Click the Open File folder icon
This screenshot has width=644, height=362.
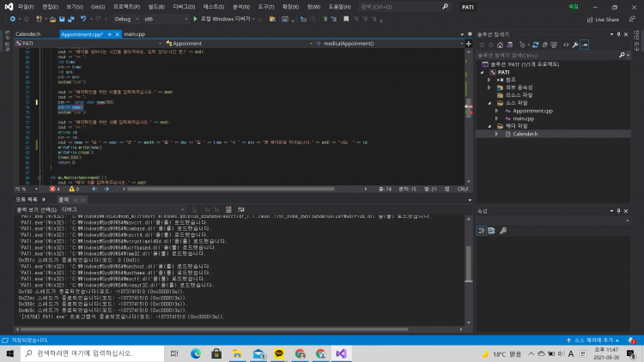coord(52,19)
